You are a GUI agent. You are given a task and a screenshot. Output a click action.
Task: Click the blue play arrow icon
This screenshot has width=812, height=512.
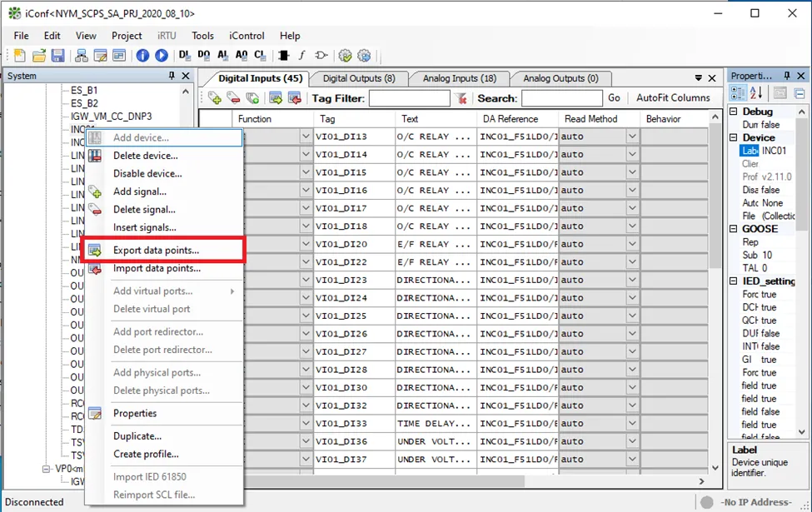pos(162,56)
